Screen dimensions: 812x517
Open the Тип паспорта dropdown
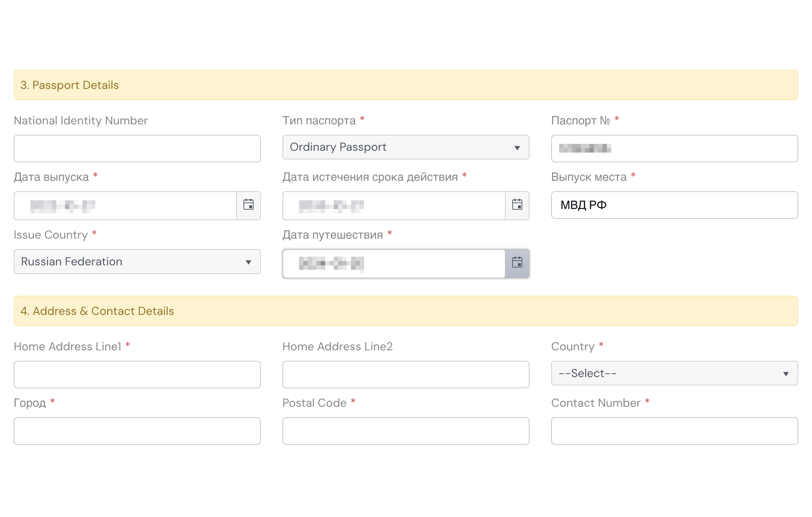pos(406,147)
